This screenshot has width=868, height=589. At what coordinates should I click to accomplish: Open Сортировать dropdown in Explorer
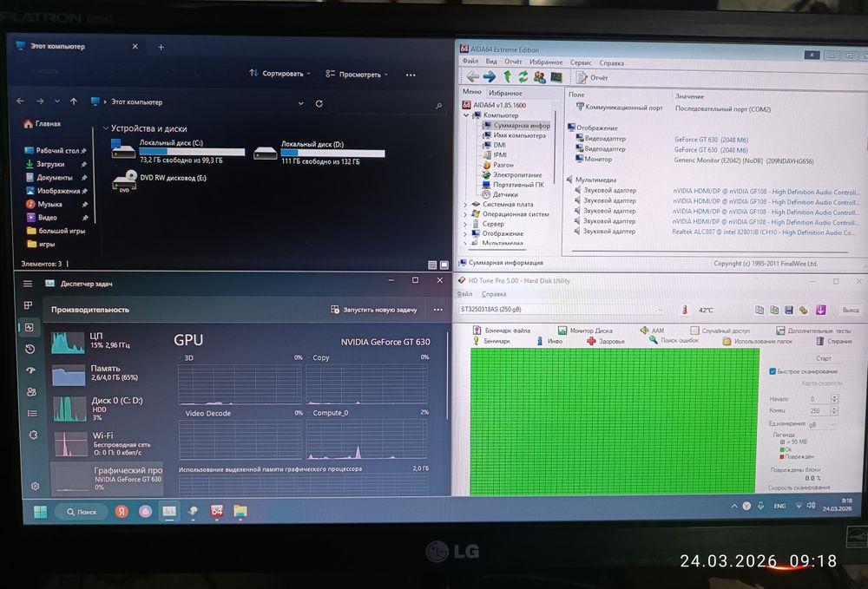pyautogui.click(x=279, y=73)
